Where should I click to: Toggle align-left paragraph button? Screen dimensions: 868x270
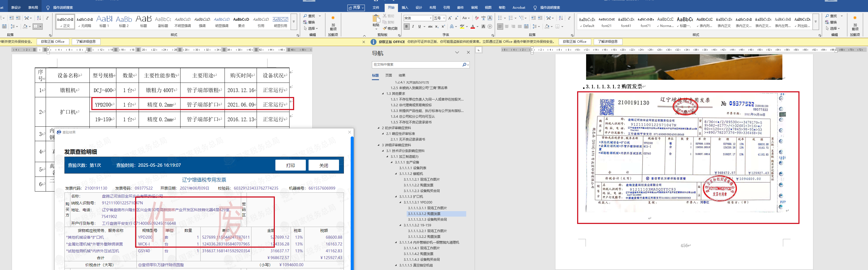tap(500, 27)
